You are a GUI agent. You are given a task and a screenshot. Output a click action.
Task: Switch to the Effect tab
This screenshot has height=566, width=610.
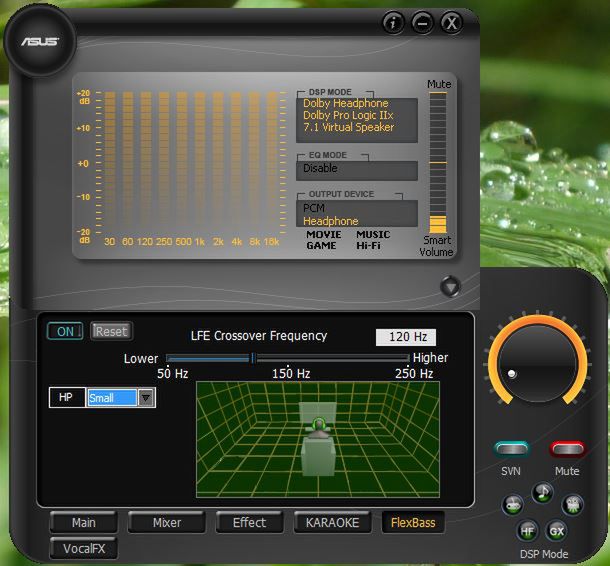coord(249,522)
